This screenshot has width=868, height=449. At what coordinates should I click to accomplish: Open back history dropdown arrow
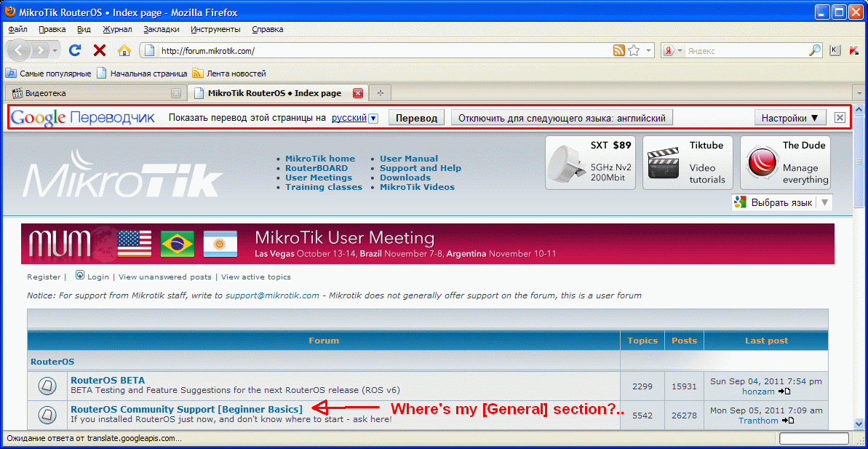pyautogui.click(x=55, y=50)
